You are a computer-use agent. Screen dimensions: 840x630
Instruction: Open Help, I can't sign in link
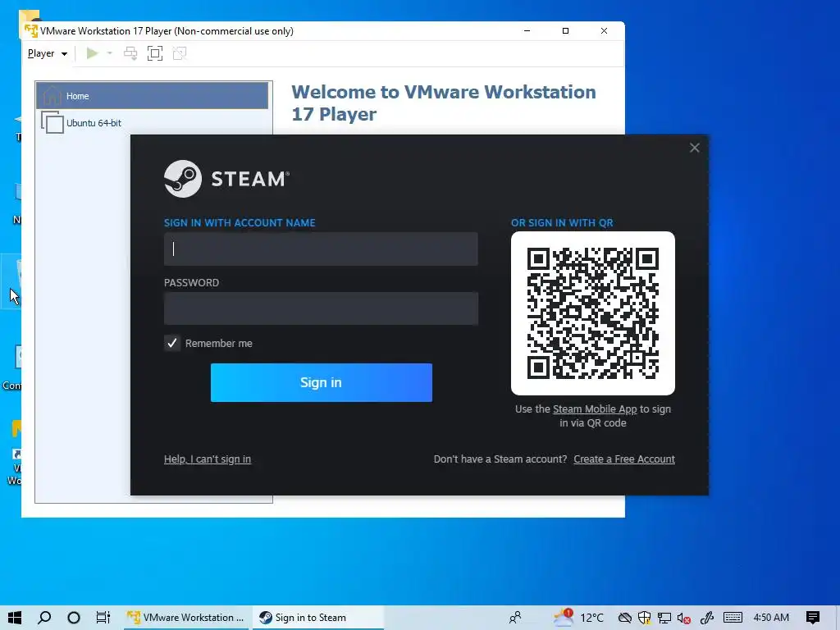pos(208,459)
